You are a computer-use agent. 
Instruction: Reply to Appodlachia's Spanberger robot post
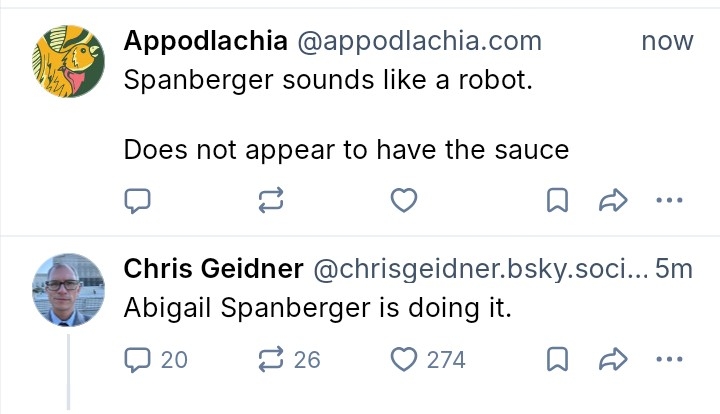pyautogui.click(x=137, y=202)
